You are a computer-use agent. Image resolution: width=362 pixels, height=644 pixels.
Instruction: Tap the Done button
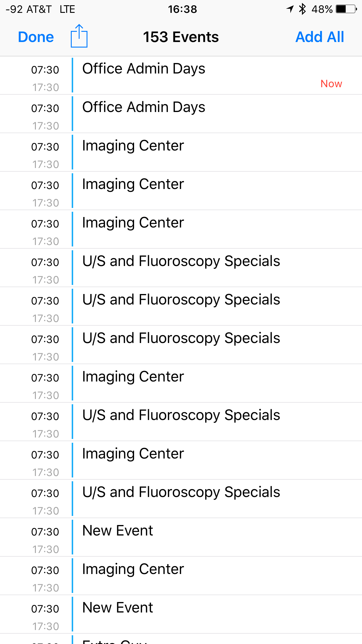click(36, 37)
